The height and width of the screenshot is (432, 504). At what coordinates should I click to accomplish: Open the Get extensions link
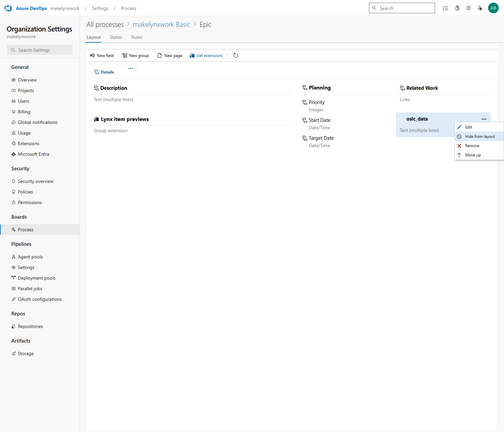(206, 55)
